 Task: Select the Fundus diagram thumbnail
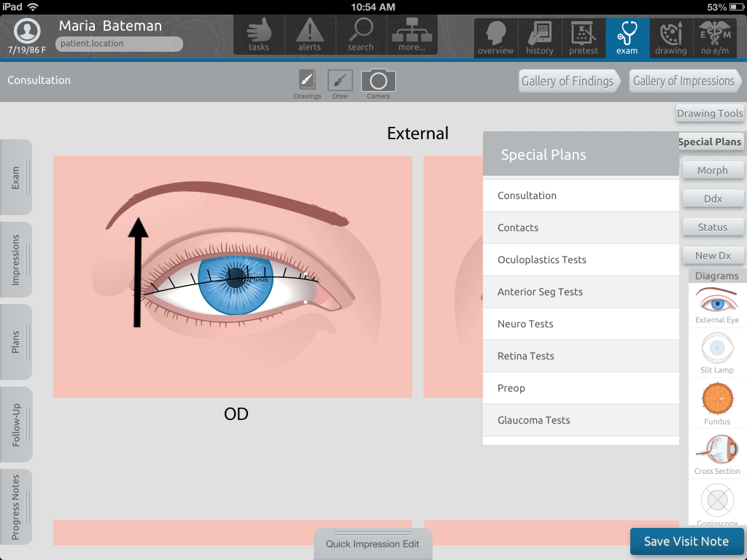pos(716,403)
